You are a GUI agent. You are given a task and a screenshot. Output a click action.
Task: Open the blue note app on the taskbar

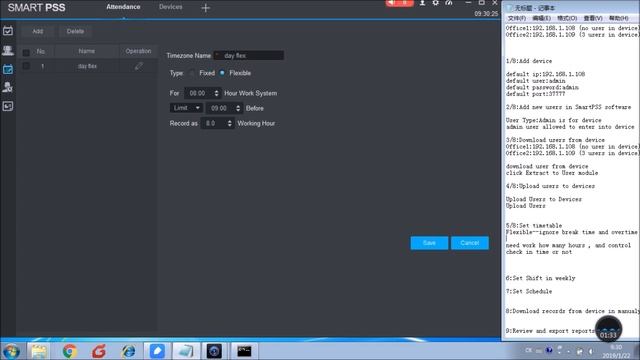pyautogui.click(x=157, y=351)
